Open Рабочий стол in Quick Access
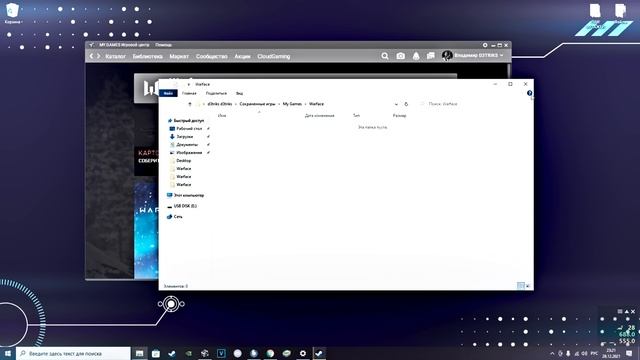Screen dimensions: 640x360 189,129
